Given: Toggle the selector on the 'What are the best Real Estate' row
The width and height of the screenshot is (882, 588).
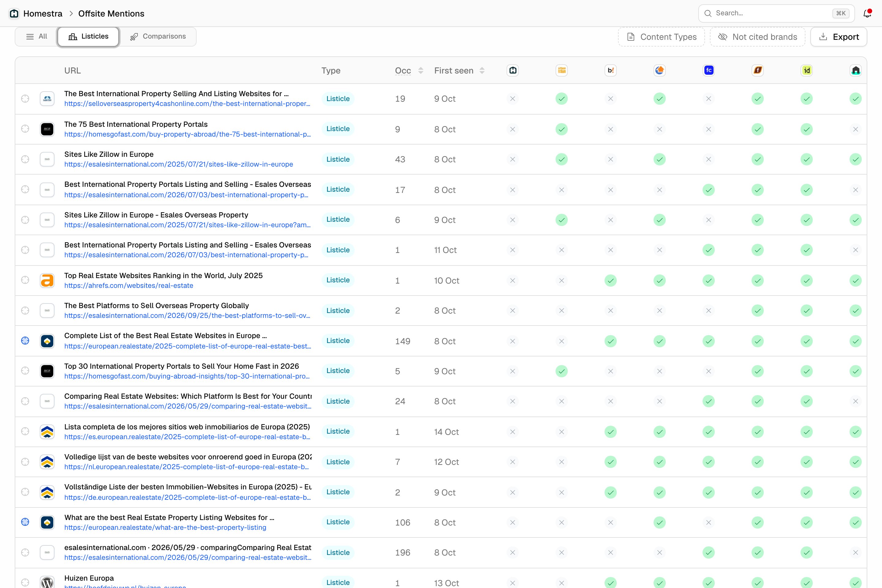Looking at the screenshot, I should [x=25, y=522].
